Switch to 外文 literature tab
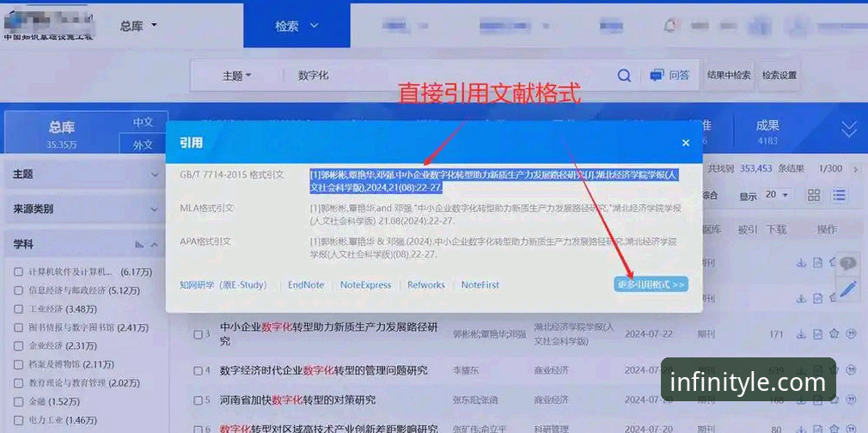The height and width of the screenshot is (433, 868). (143, 144)
